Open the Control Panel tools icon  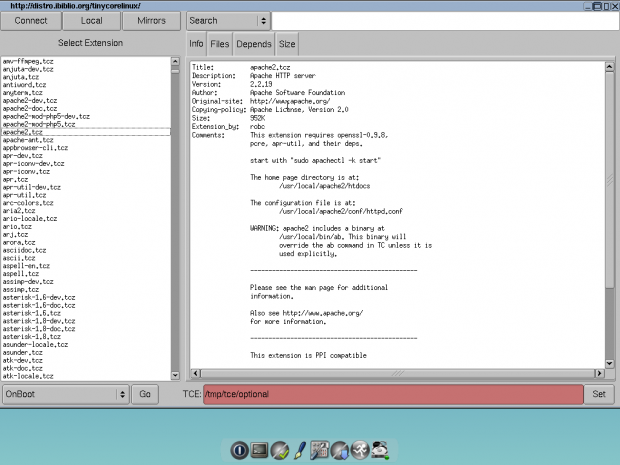click(x=319, y=450)
